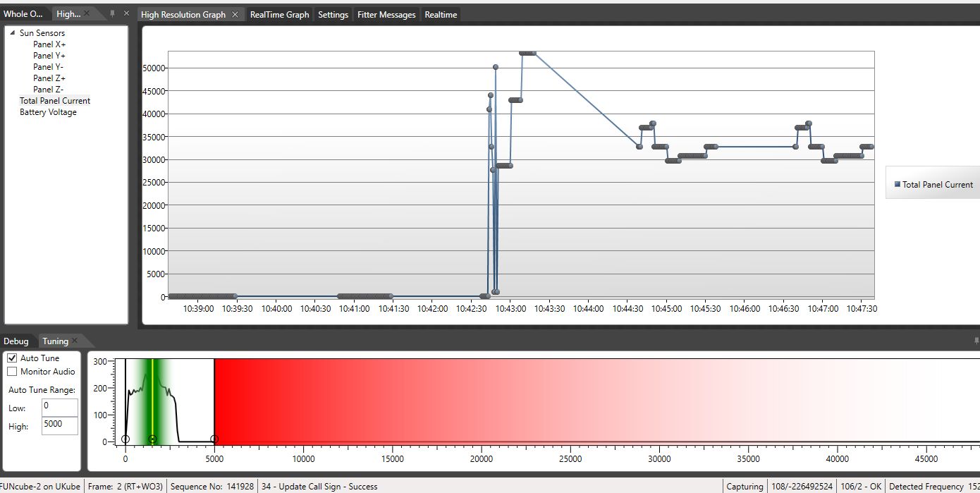Screen dimensions: 980x493
Task: Click the Auto Tune Low input field
Action: [60, 408]
